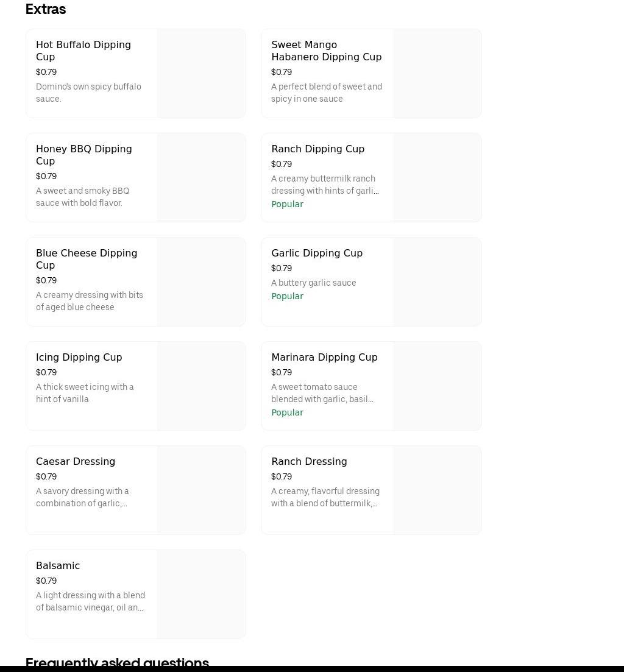Click the Popular tag under Garlic Dipping Cup
Viewport: 624px width, 672px height.
point(287,297)
